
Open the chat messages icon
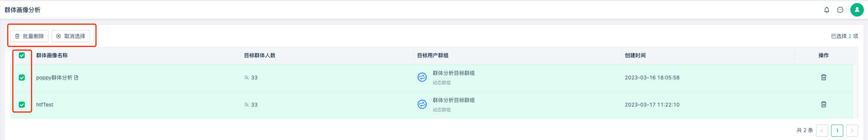pyautogui.click(x=840, y=10)
